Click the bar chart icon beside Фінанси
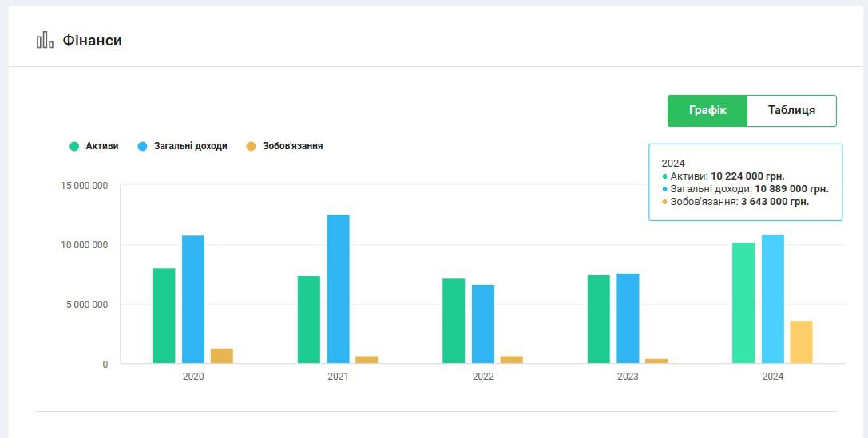This screenshot has width=868, height=438. point(45,41)
